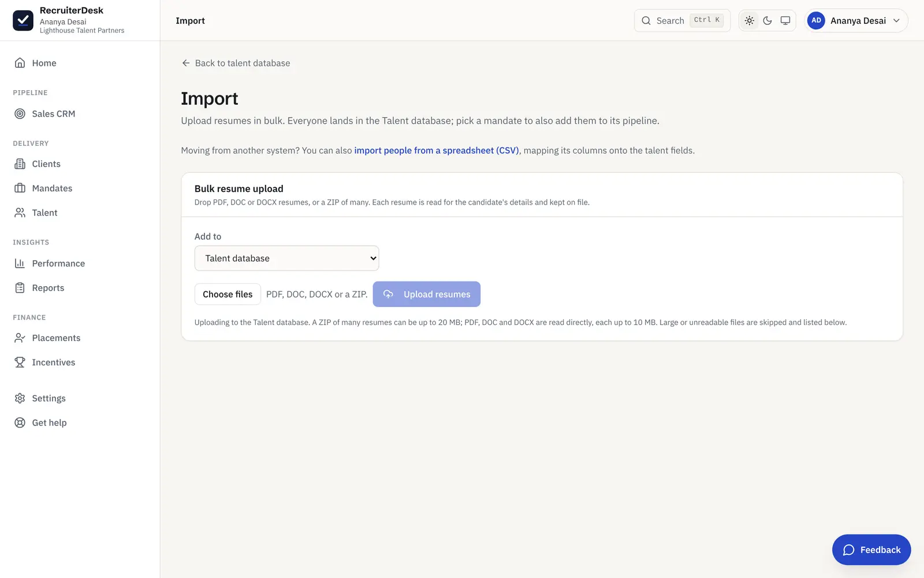
Task: Click the PDF, DOC, DOCX or a ZIP text
Action: [317, 294]
